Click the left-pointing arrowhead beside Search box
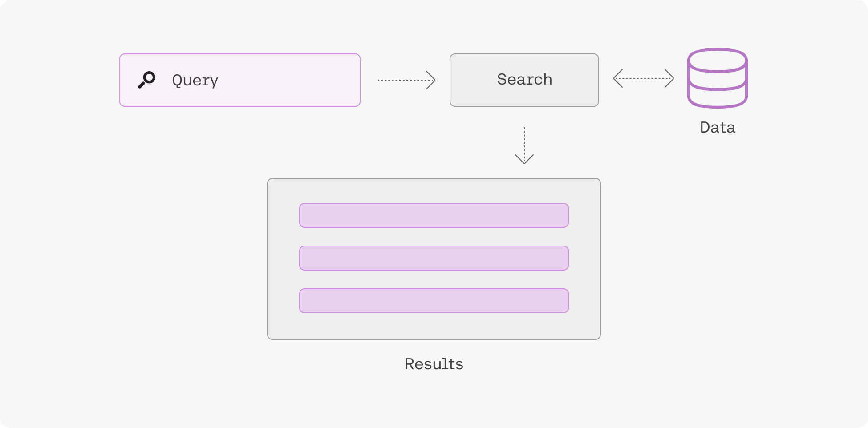 pos(617,78)
